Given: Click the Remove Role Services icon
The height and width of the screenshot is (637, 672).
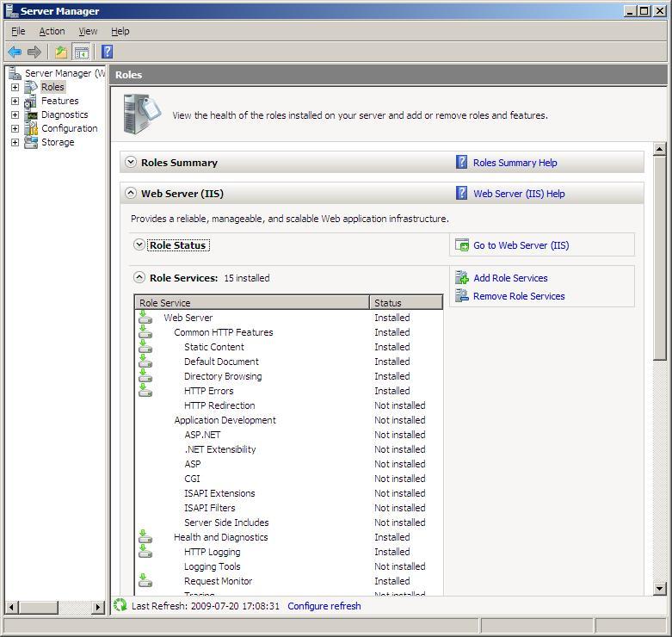Looking at the screenshot, I should click(462, 295).
